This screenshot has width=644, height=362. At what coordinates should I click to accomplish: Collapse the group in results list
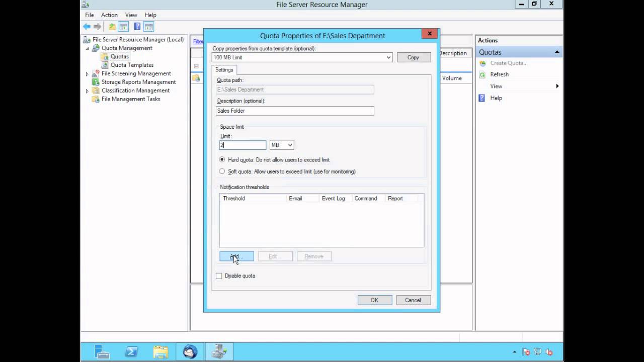tap(196, 66)
